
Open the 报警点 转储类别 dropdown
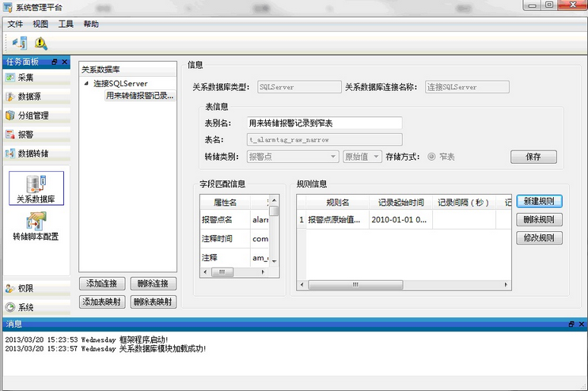click(294, 157)
